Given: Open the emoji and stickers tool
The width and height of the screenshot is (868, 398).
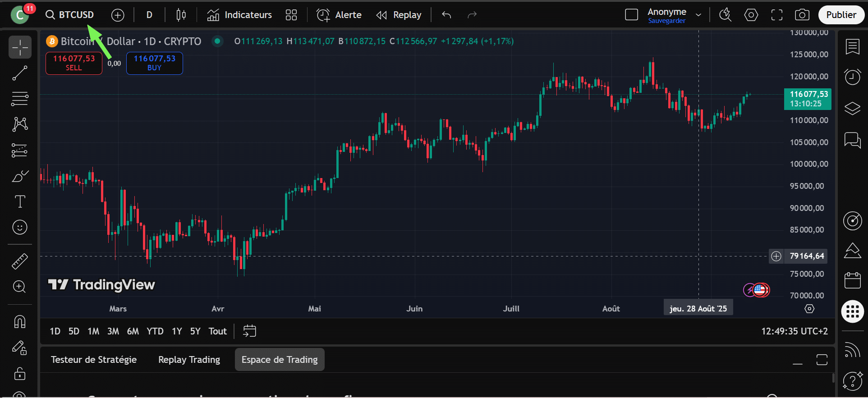Looking at the screenshot, I should (x=20, y=227).
